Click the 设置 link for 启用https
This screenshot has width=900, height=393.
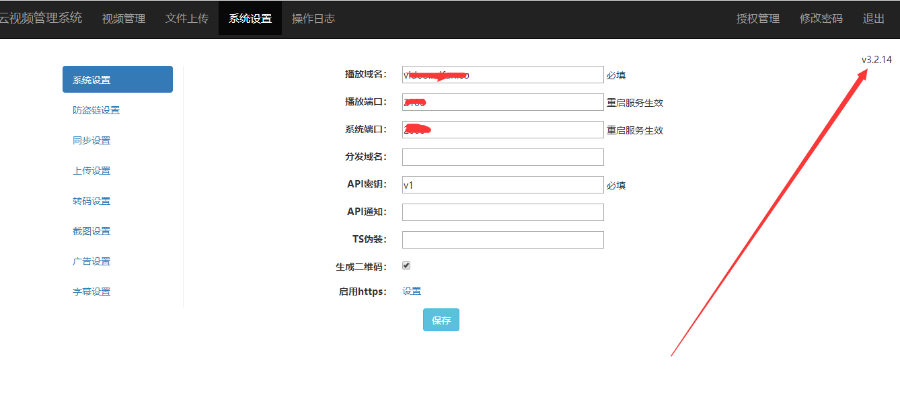pos(412,291)
